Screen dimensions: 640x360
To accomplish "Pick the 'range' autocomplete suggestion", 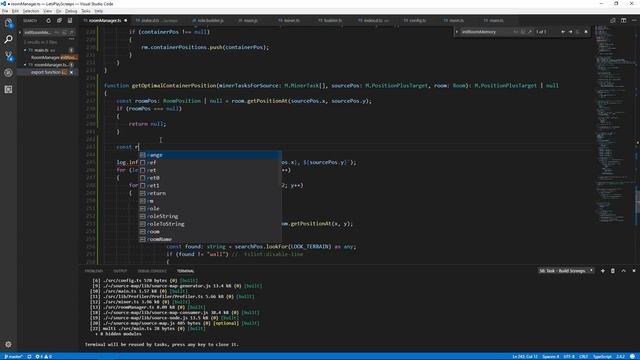I will tap(210, 155).
